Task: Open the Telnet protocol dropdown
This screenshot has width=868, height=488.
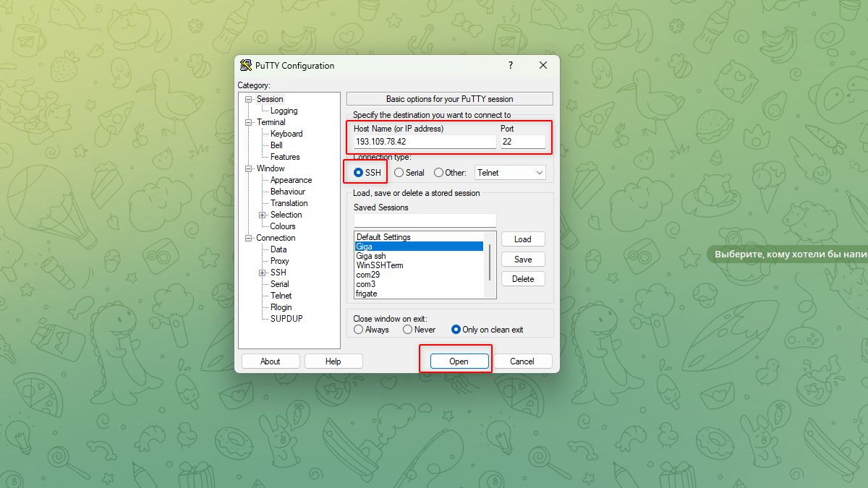Action: pyautogui.click(x=510, y=173)
